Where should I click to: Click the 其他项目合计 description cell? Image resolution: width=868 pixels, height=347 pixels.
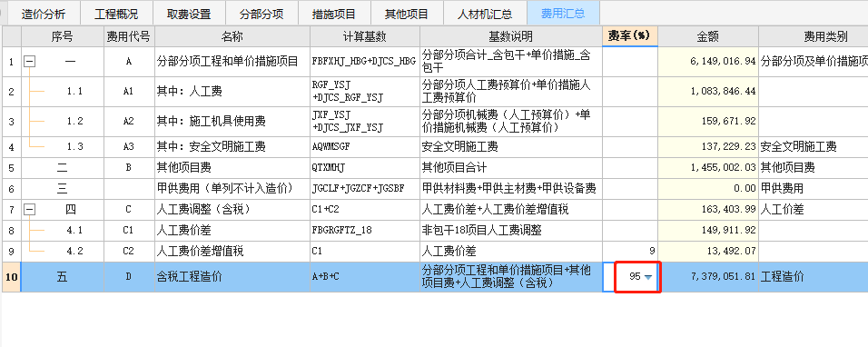pyautogui.click(x=510, y=168)
